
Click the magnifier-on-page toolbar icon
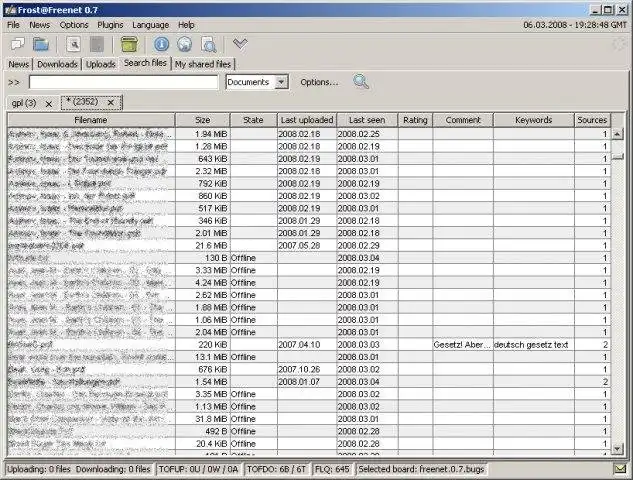tap(73, 44)
